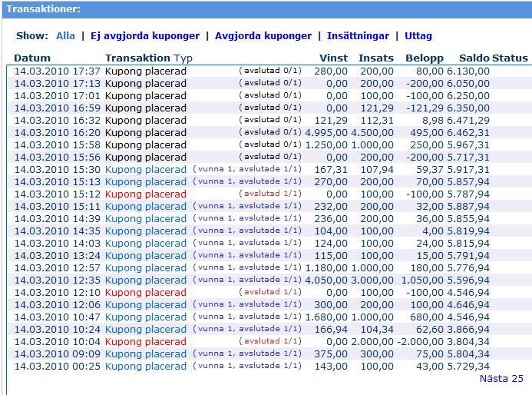Select the Alla filter
The height and width of the screenshot is (395, 532).
pos(65,36)
